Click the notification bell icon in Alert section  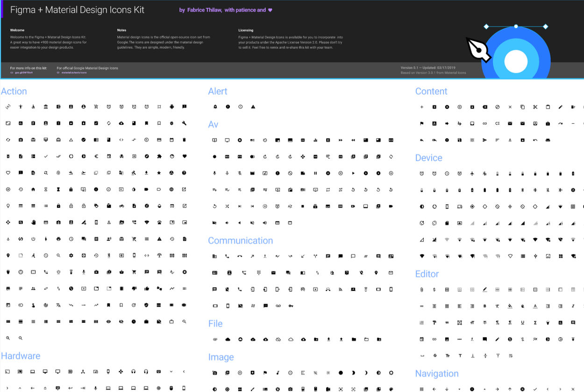tap(215, 107)
